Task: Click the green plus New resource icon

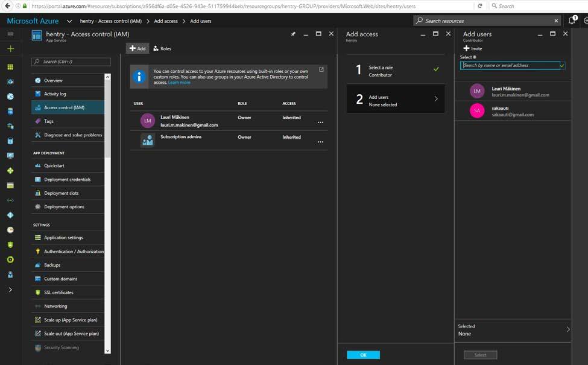Action: click(x=10, y=49)
